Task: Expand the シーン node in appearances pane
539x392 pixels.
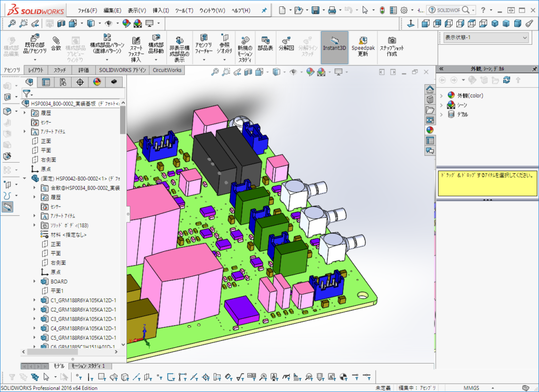Action: (x=442, y=105)
